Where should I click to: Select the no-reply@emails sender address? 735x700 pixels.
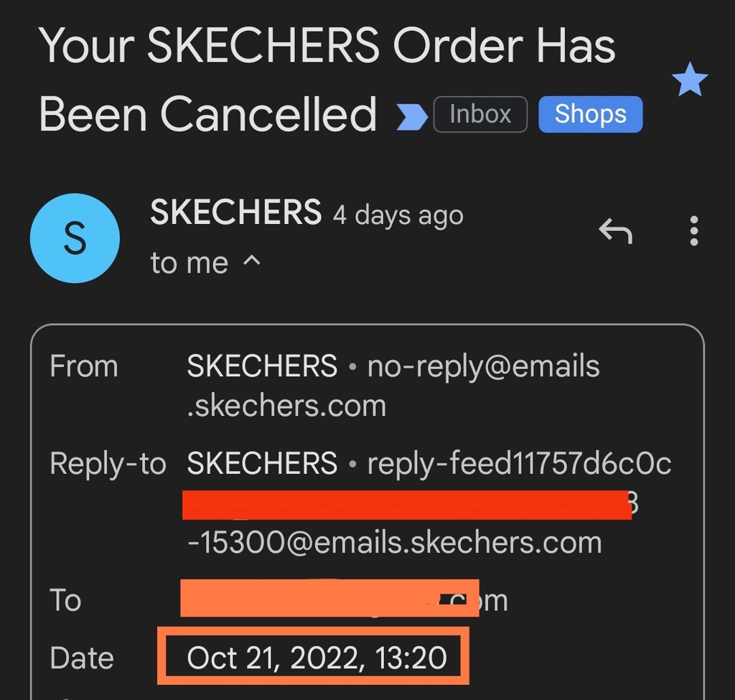(482, 367)
